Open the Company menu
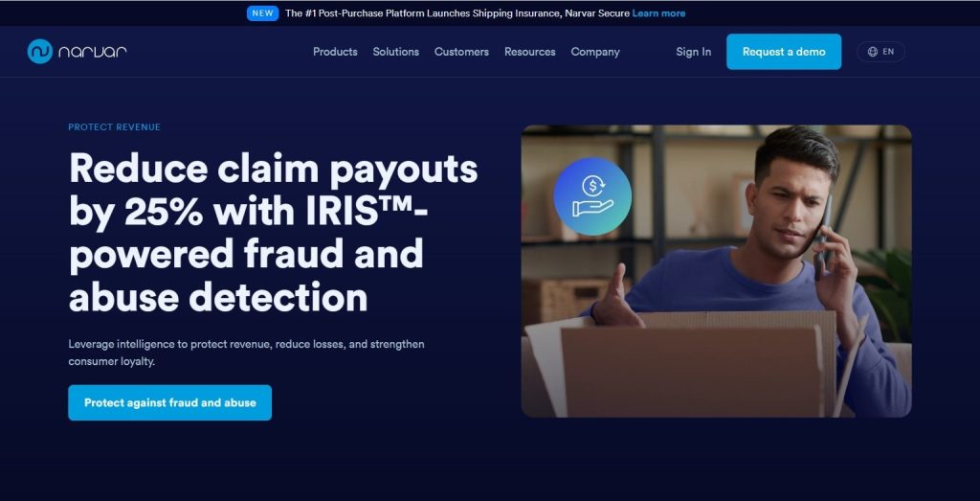This screenshot has height=501, width=980. tap(595, 52)
